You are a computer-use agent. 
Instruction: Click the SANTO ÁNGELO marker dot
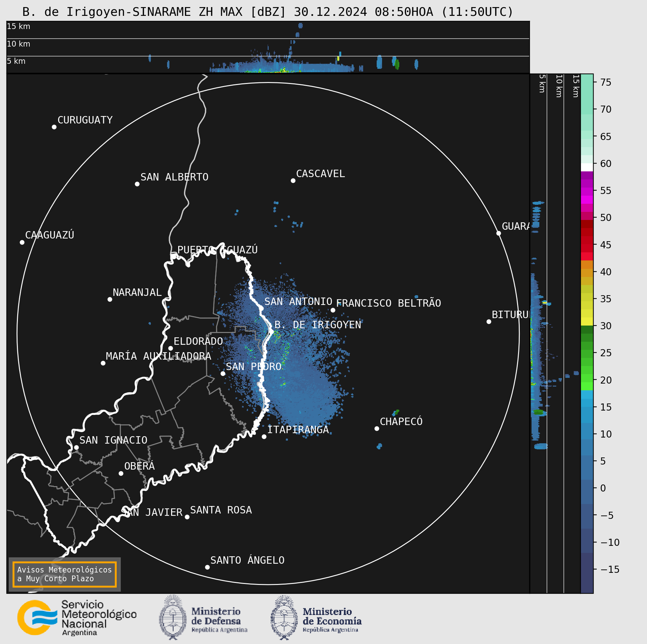pos(207,567)
